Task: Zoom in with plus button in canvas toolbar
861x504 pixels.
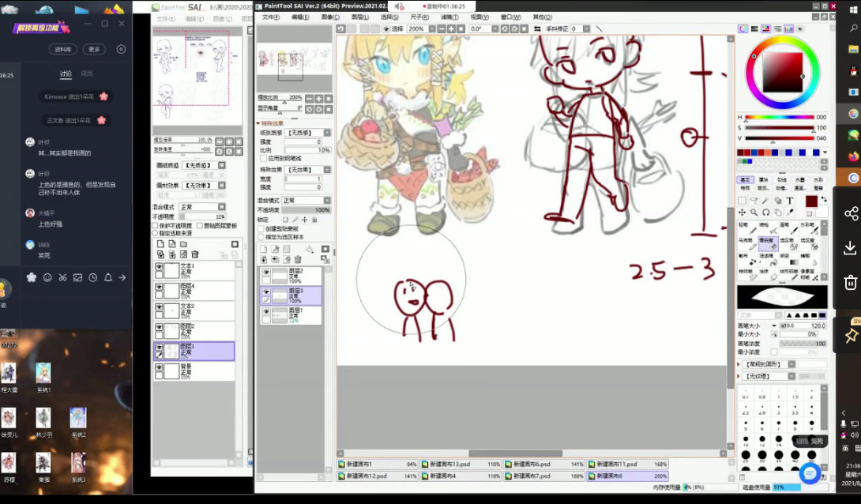Action: pyautogui.click(x=451, y=28)
